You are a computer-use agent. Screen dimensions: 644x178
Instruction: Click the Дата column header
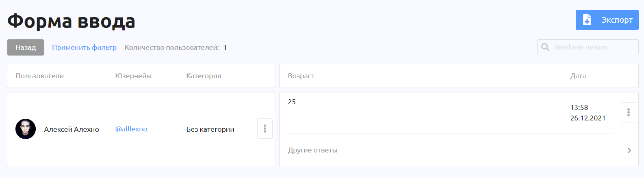[x=578, y=76]
